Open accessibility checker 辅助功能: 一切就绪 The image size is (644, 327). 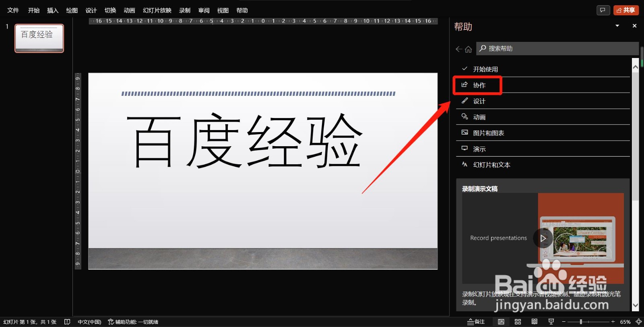[x=133, y=322]
